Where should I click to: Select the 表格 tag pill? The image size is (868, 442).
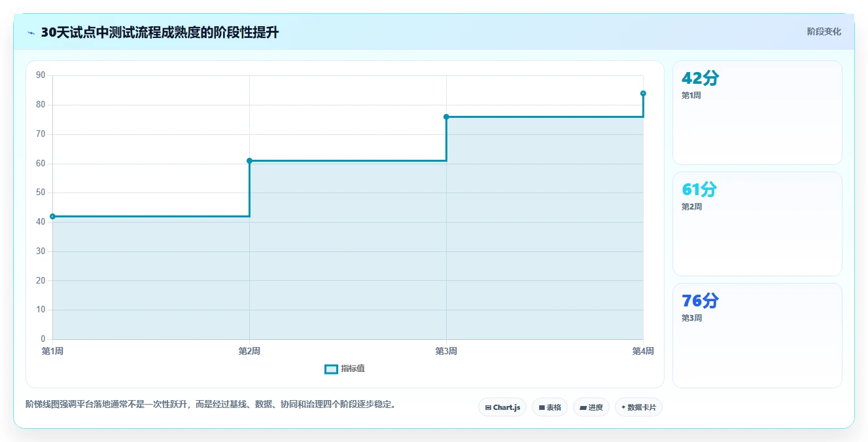coord(549,407)
